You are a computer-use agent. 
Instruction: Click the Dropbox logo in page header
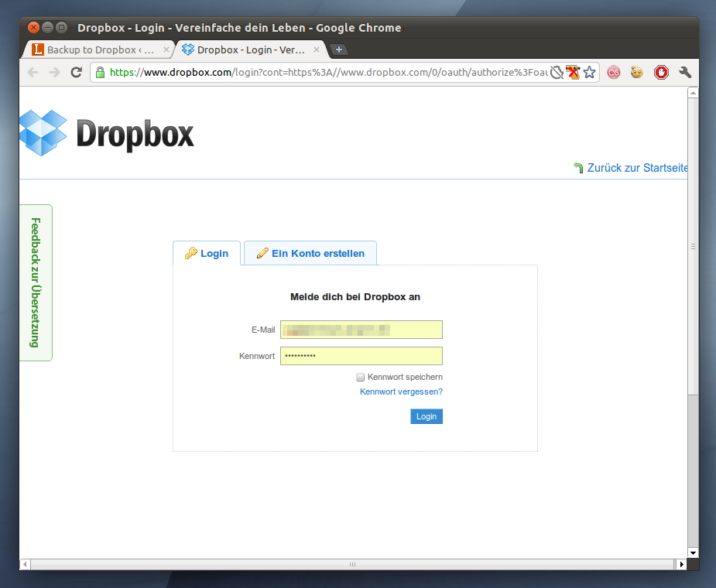tap(107, 133)
